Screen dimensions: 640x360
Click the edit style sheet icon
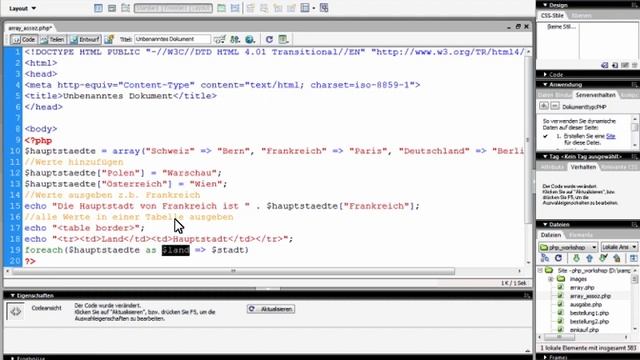click(624, 65)
